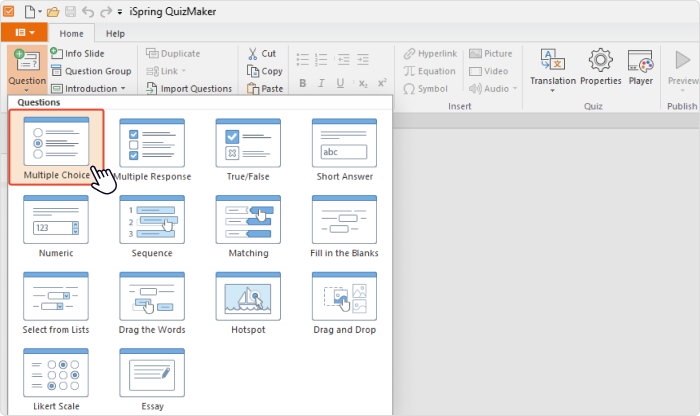Click the Undo arrow in title bar
The height and width of the screenshot is (416, 700).
pyautogui.click(x=88, y=12)
